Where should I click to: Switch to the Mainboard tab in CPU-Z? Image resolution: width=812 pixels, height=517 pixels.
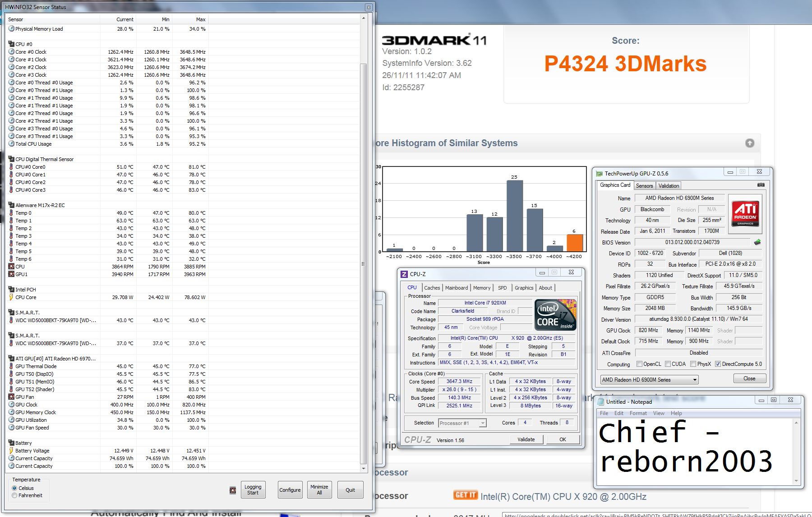pyautogui.click(x=457, y=288)
